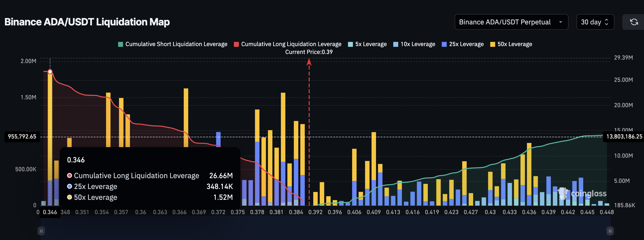Click the yellow square beside 50x Leverage legend
The height and width of the screenshot is (240, 644).
(492, 44)
